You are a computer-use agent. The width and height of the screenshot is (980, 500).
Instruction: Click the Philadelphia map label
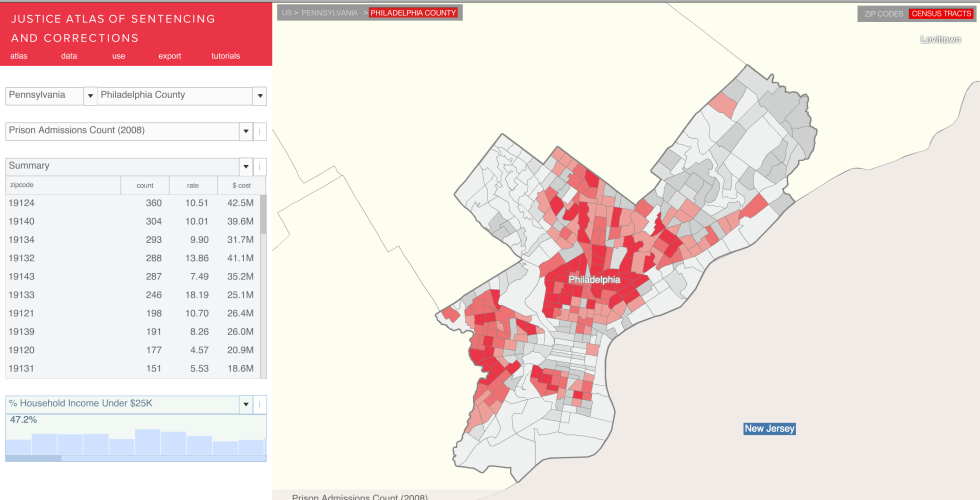594,280
